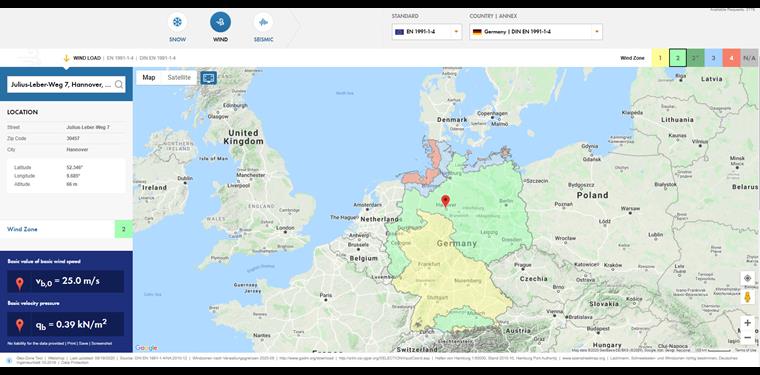Open the Standard EN 1991-1-4 dropdown
760x375 pixels.
[427, 32]
